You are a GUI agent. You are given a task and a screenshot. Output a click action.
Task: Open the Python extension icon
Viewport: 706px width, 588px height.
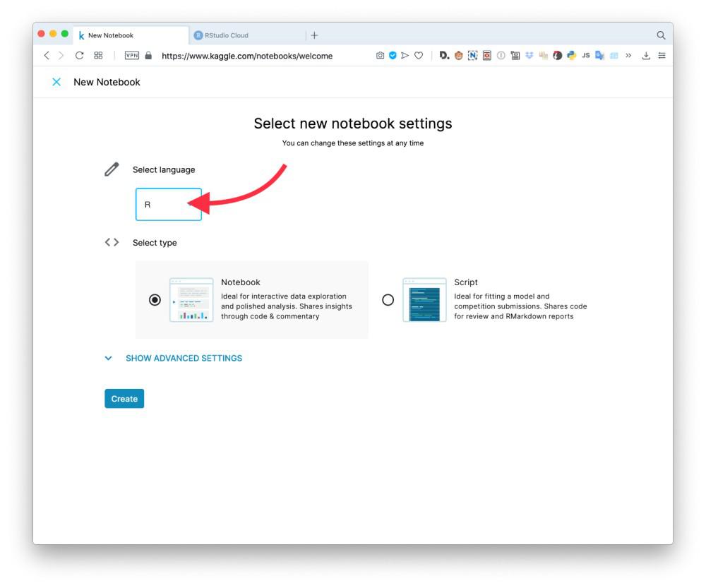(x=571, y=55)
